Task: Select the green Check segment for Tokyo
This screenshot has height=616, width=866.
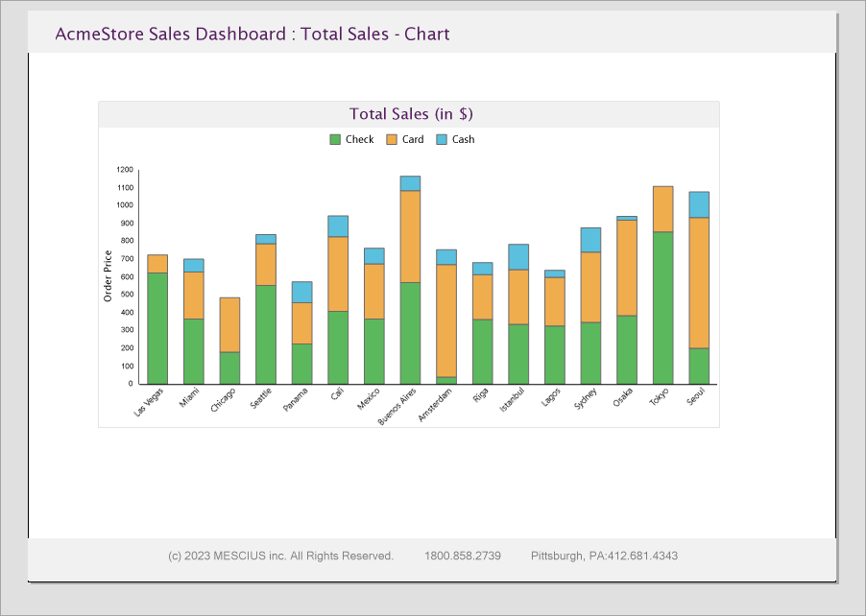Action: (662, 308)
